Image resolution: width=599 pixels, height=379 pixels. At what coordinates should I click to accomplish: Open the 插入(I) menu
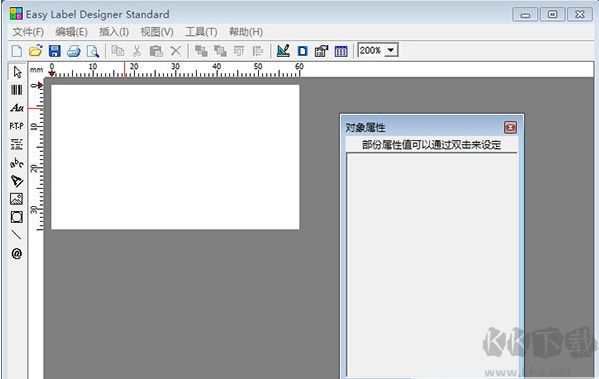tap(114, 32)
